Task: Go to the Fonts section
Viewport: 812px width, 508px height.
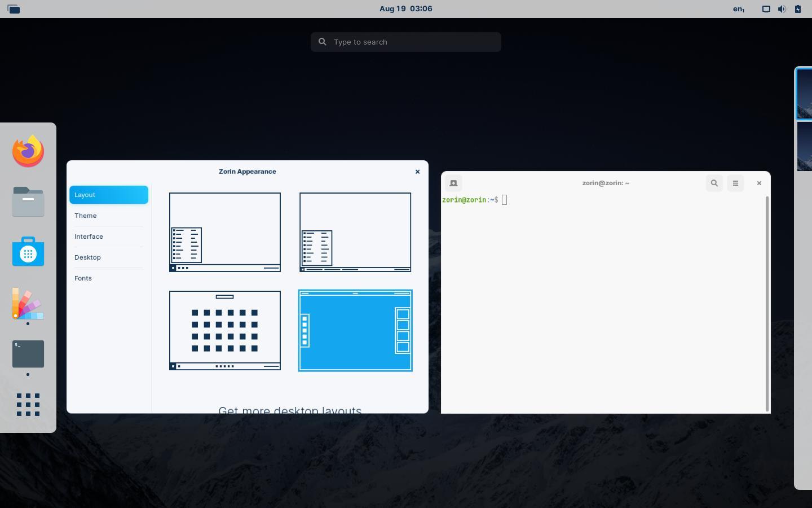Action: coord(83,278)
